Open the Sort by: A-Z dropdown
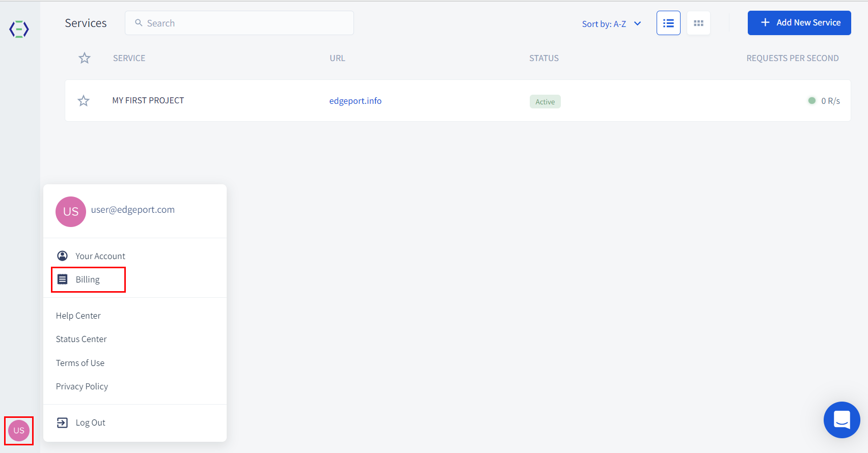 click(x=611, y=24)
